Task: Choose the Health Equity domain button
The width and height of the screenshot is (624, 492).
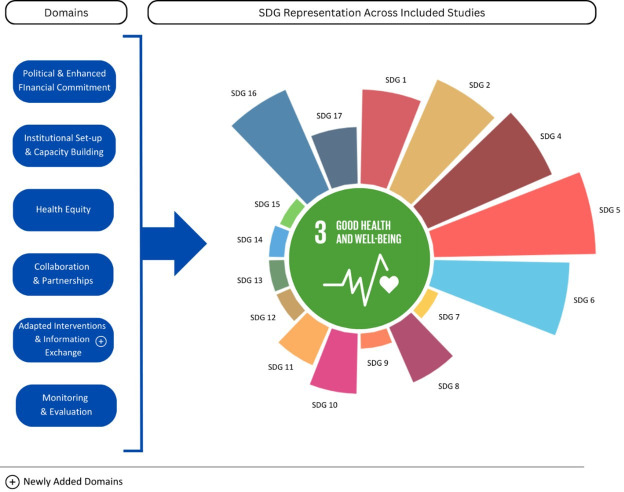Action: 63,210
